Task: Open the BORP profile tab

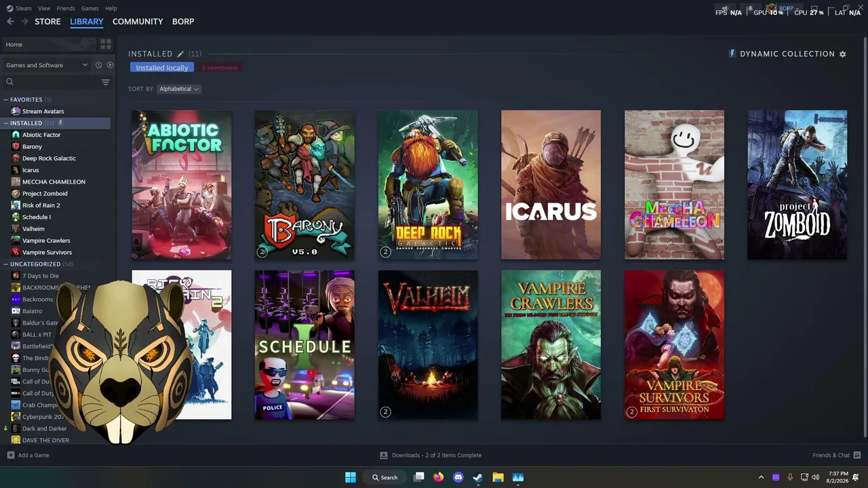Action: (183, 22)
